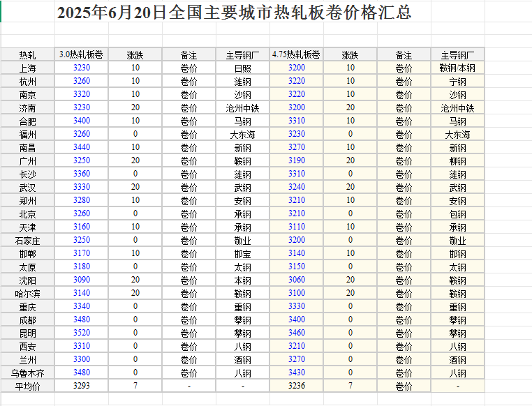The height and width of the screenshot is (406, 532).
Task: Click average 3.0 price 3293
Action: 82,386
